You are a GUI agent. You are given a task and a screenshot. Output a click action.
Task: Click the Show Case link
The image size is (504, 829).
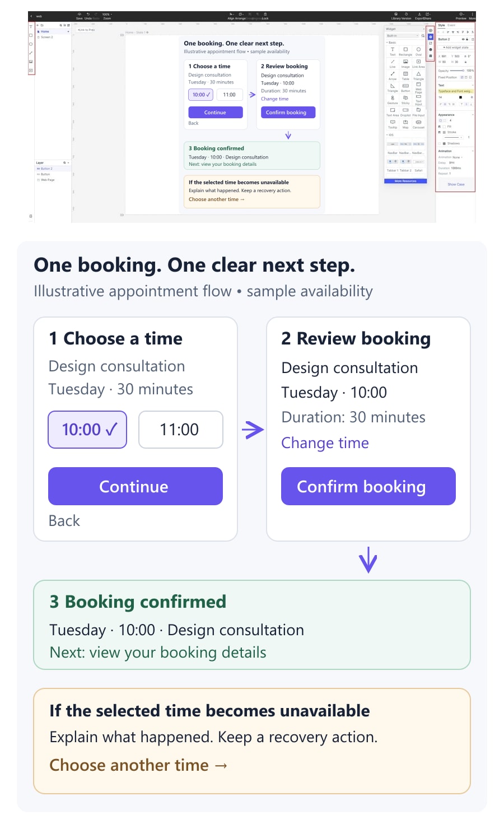point(456,184)
